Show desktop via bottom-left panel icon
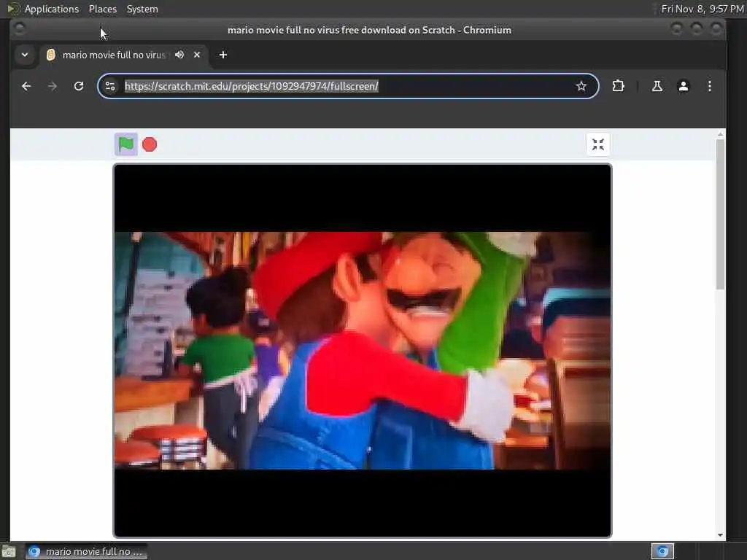747x560 pixels. coord(9,552)
